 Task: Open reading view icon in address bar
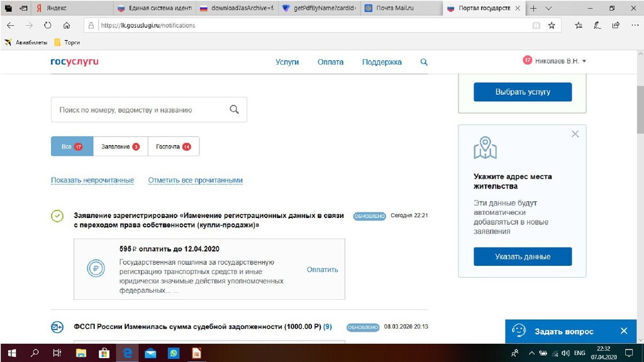(536, 25)
